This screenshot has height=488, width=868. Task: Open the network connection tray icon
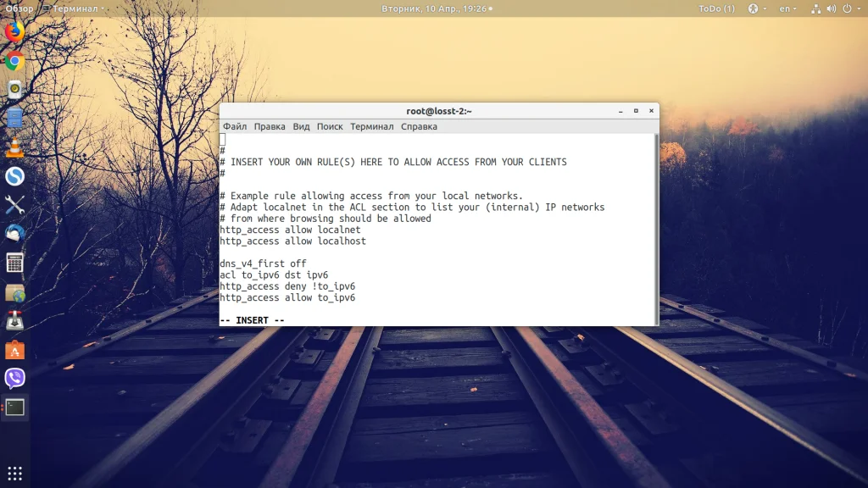point(815,8)
